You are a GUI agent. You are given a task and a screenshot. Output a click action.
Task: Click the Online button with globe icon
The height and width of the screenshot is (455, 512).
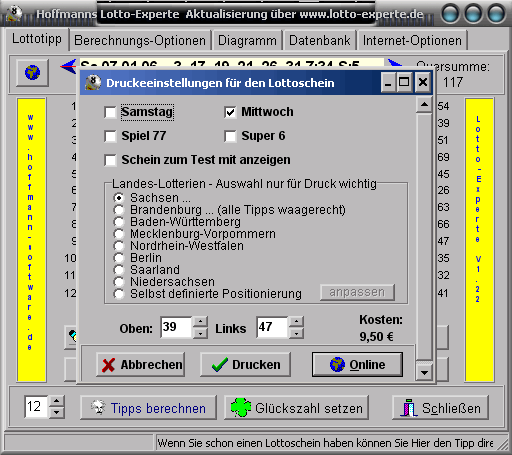tap(357, 365)
